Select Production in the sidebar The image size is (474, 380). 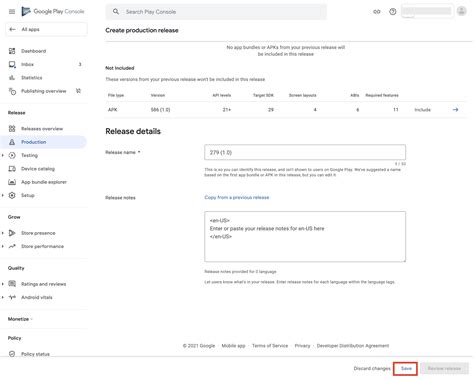coord(34,142)
